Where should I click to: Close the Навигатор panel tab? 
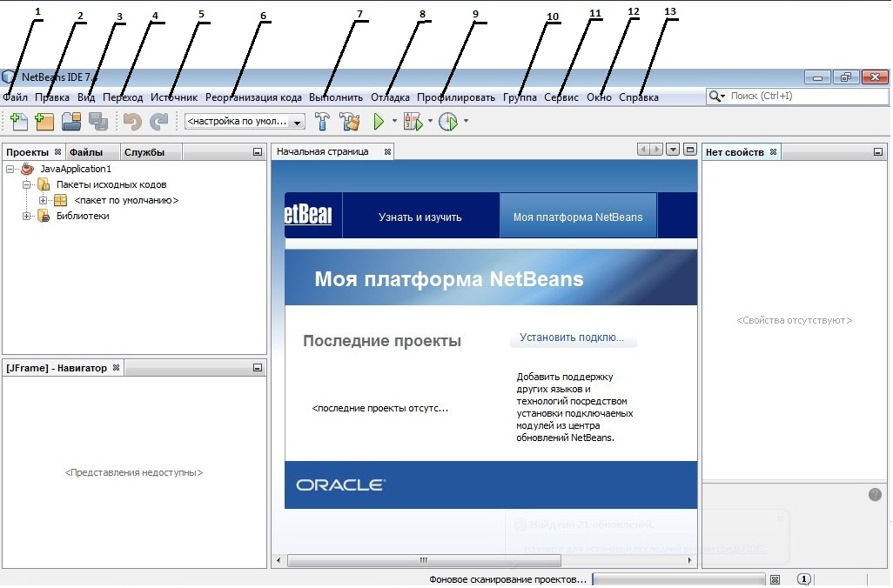[x=116, y=368]
